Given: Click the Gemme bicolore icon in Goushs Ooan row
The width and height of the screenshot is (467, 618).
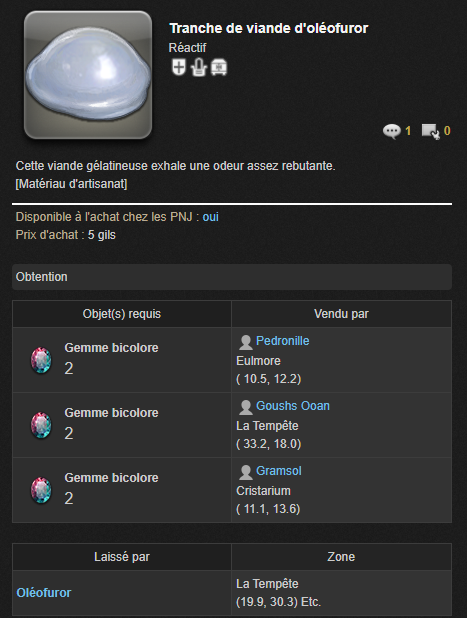Looking at the screenshot, I should (41, 425).
